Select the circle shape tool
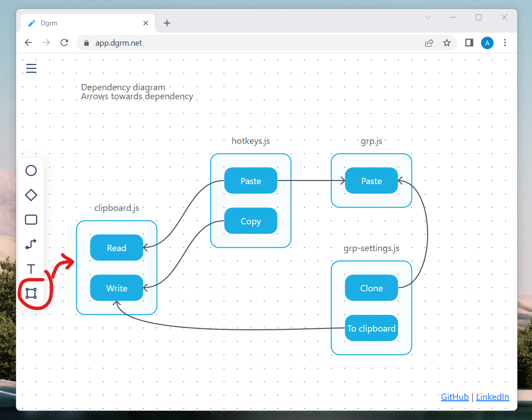This screenshot has height=420, width=532. 31,170
